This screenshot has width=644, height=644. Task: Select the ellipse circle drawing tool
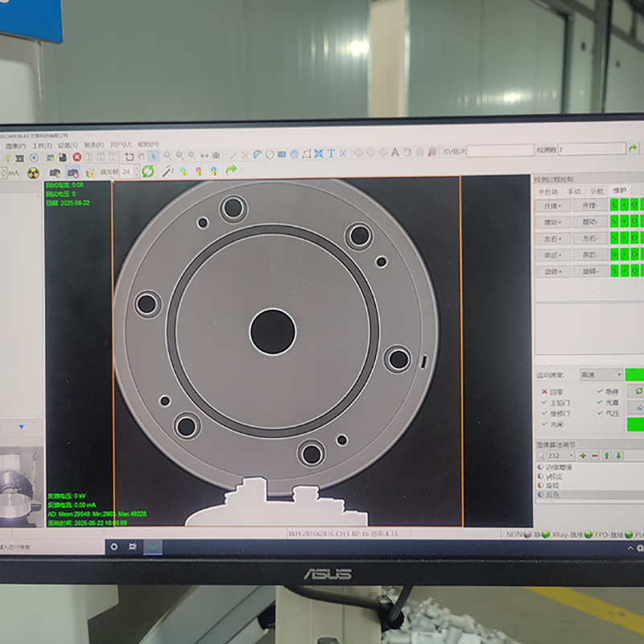point(270,155)
